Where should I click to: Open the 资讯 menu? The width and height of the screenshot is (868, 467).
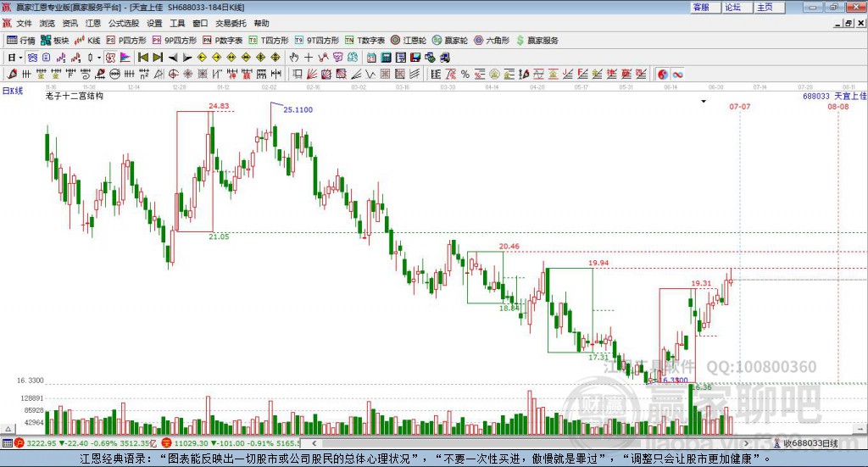pos(70,23)
